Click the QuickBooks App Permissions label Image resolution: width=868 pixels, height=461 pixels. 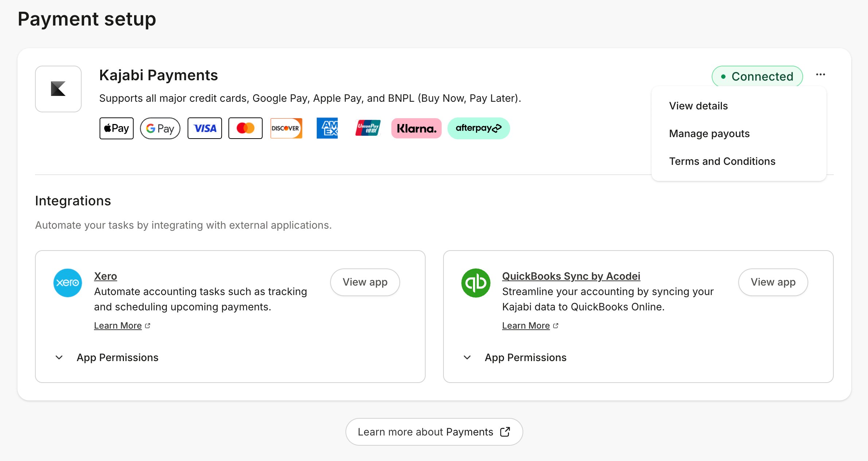coord(526,357)
